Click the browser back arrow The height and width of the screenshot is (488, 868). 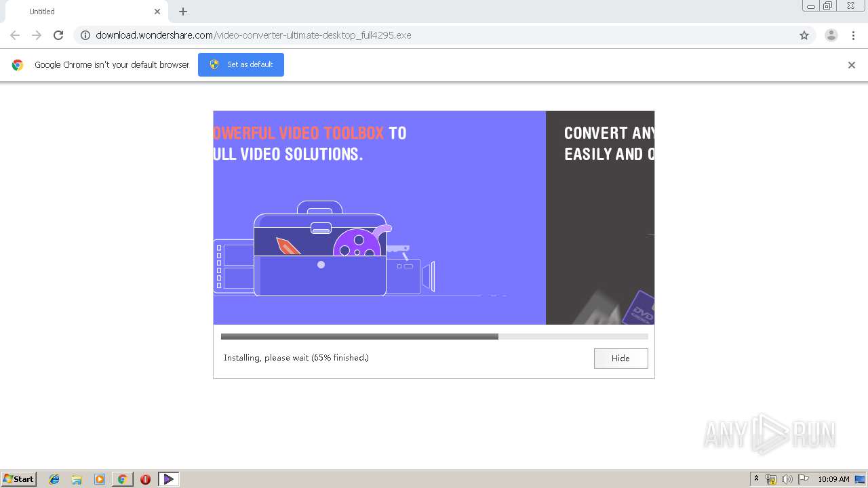click(x=15, y=35)
